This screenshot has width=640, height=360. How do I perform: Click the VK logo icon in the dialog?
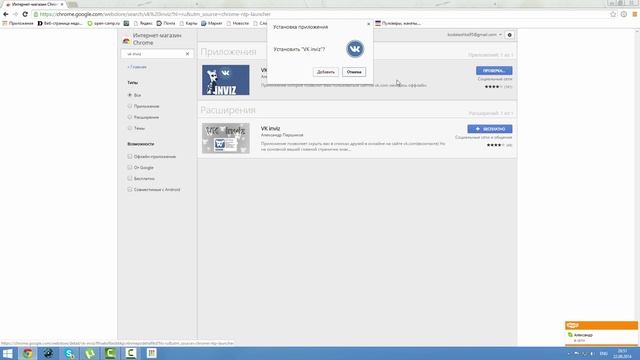pyautogui.click(x=355, y=49)
